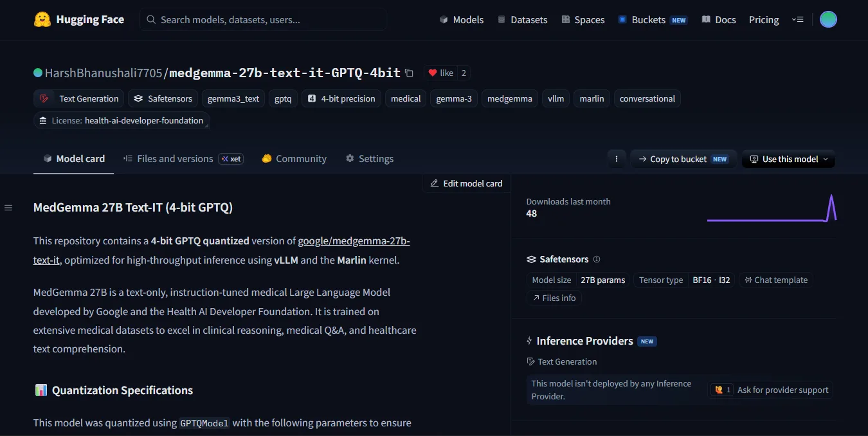The height and width of the screenshot is (436, 868).
Task: Select the vllm tag
Action: tap(556, 98)
